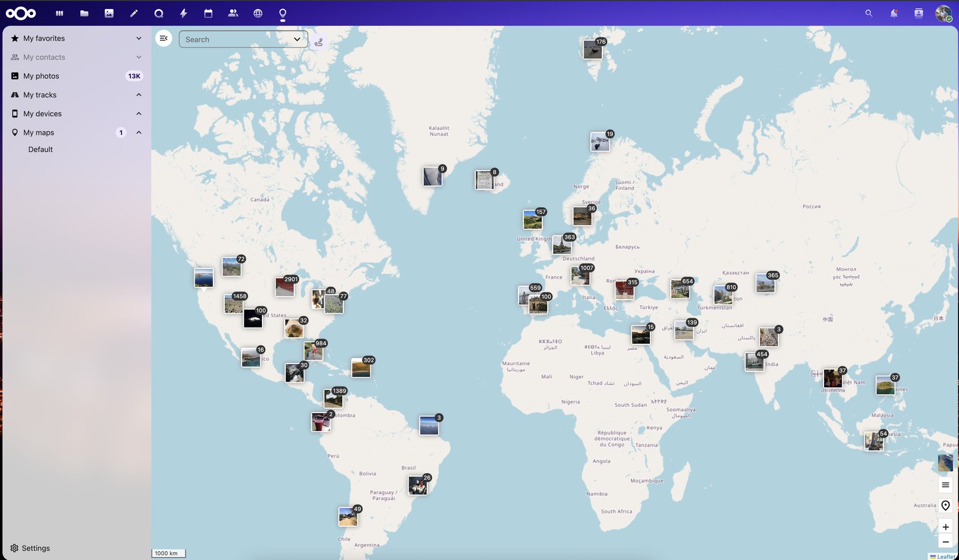The image size is (959, 560).
Task: Open the 454 photo cluster near India
Action: (x=755, y=362)
